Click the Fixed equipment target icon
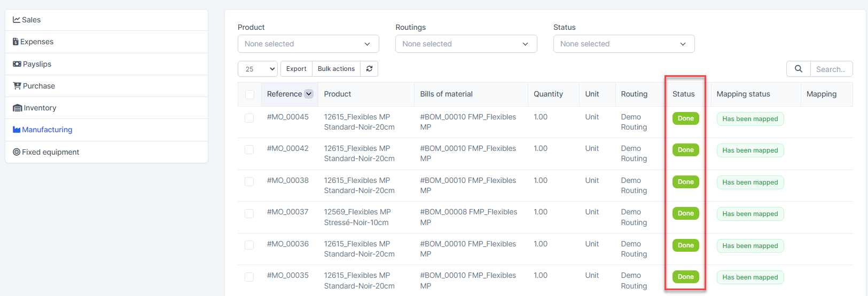The width and height of the screenshot is (868, 296). pos(17,152)
